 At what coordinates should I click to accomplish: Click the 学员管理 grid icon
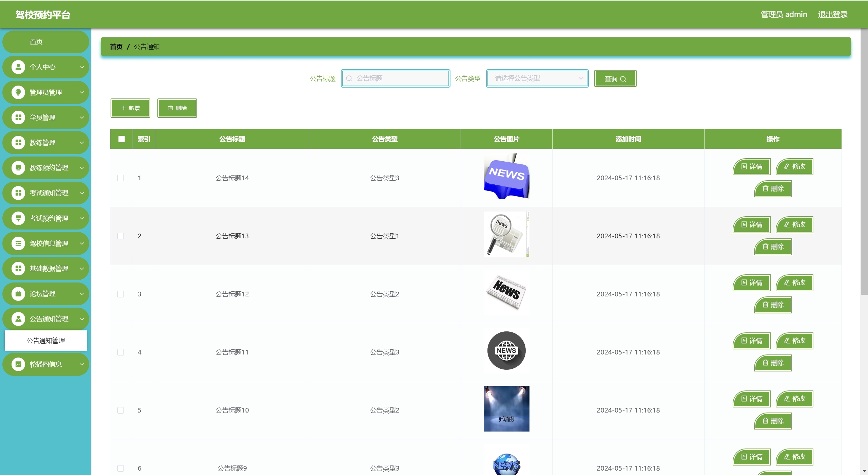(18, 117)
